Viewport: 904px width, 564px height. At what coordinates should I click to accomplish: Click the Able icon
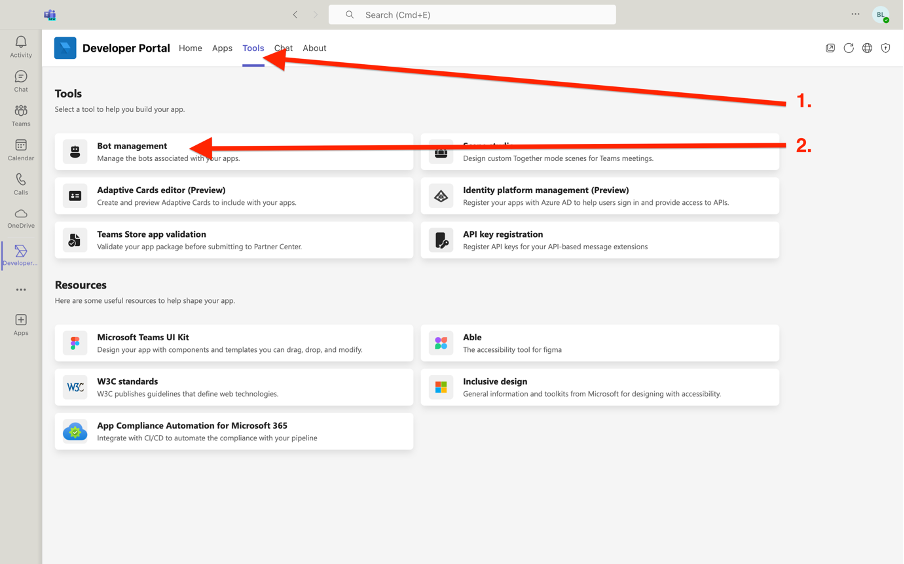[441, 343]
